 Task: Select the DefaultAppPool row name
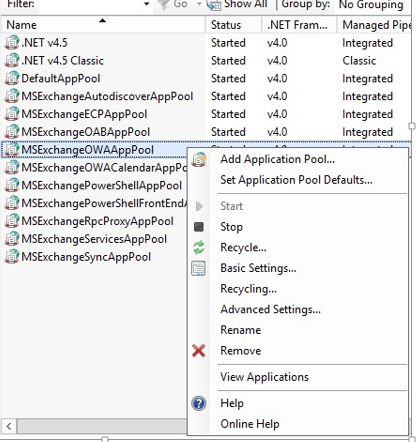pyautogui.click(x=61, y=78)
